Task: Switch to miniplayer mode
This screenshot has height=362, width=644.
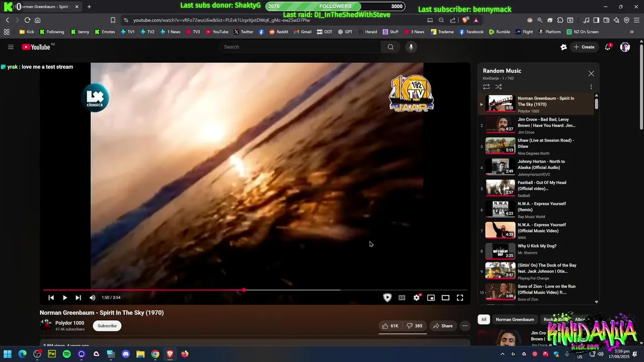Action: click(x=431, y=298)
